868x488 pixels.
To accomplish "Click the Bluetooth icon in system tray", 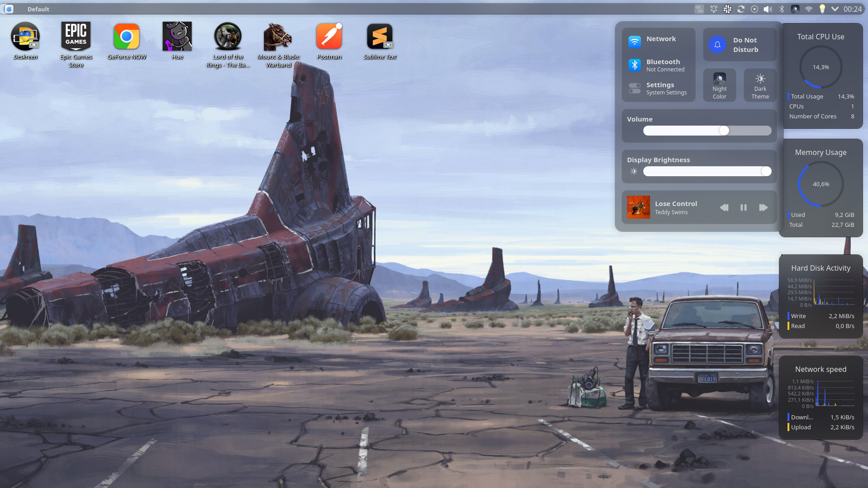I will point(782,9).
